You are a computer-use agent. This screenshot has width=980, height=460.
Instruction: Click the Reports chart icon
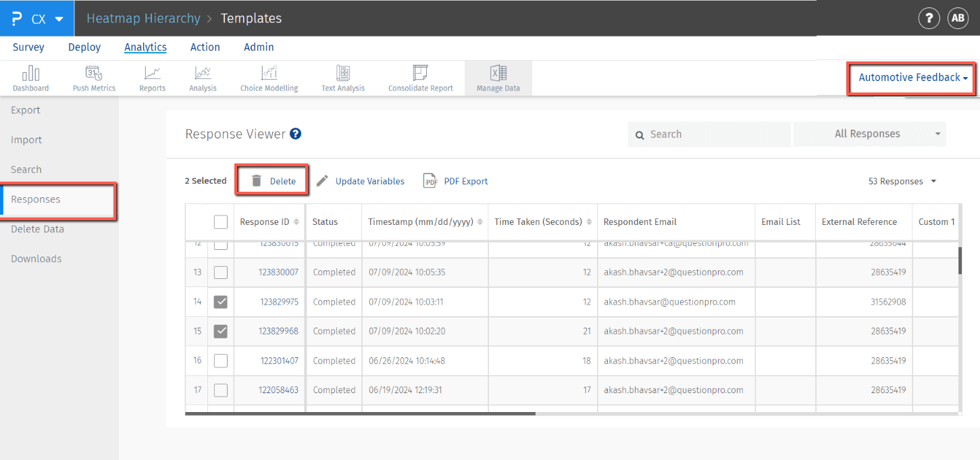coord(153,74)
